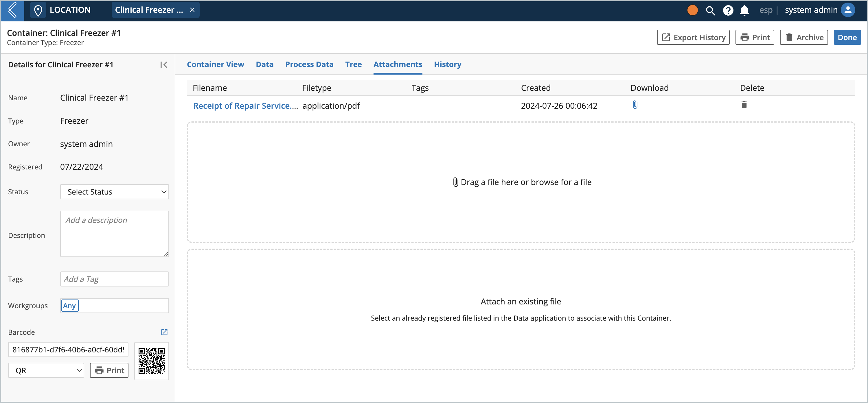Click the esp label in header
Viewport: 868px width, 403px height.
[x=766, y=10]
